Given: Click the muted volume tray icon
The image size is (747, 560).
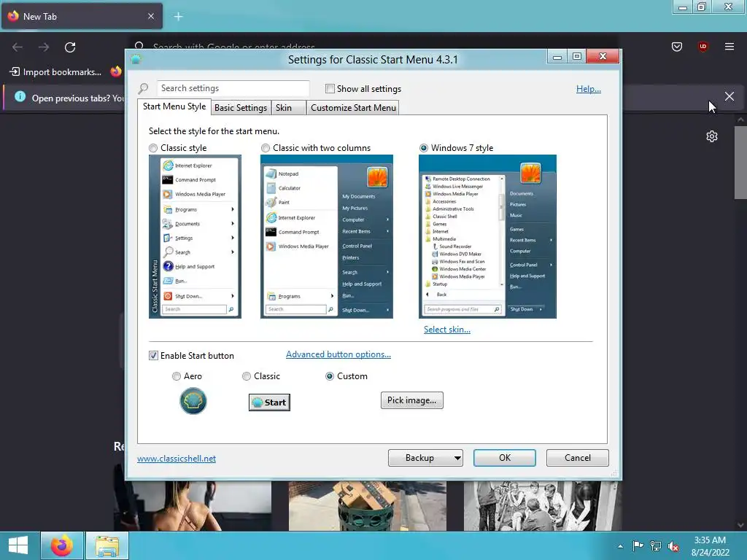Looking at the screenshot, I should click(x=673, y=545).
